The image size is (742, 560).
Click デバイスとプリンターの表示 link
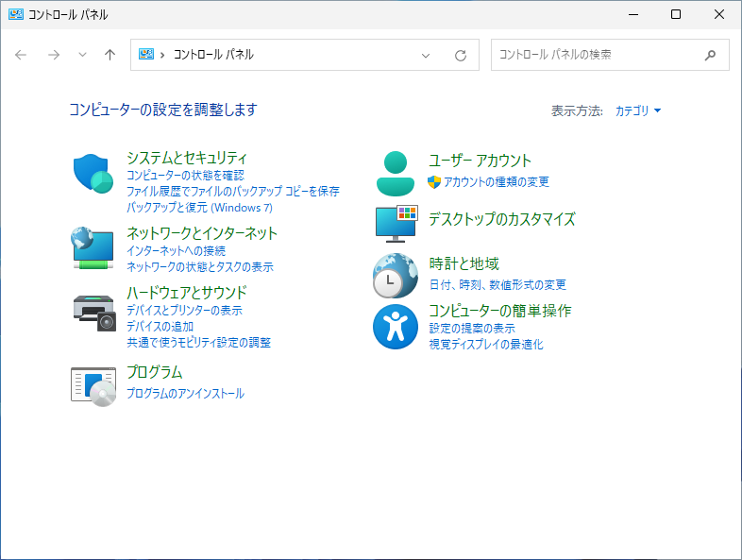(184, 311)
